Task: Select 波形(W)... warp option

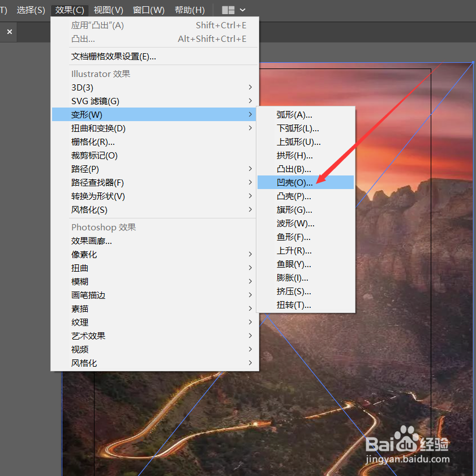Action: 306,224
